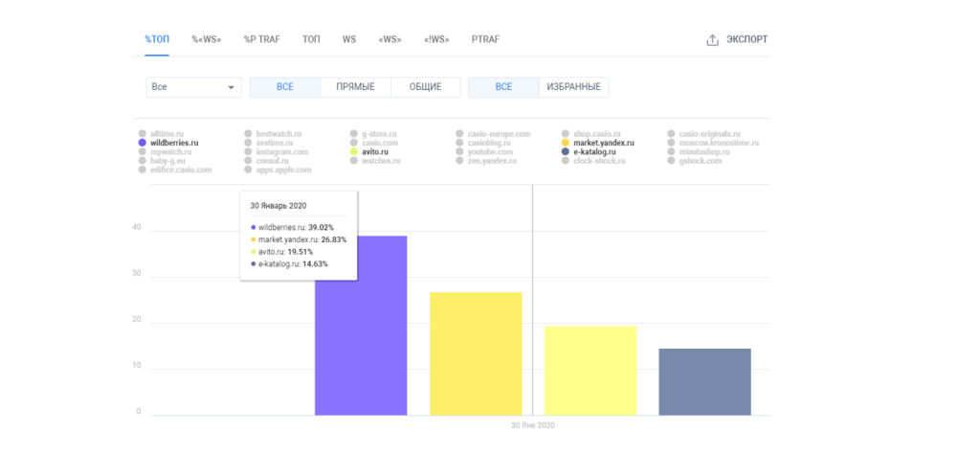The width and height of the screenshot is (980, 476).
Task: Click the export upload icon
Action: click(712, 40)
